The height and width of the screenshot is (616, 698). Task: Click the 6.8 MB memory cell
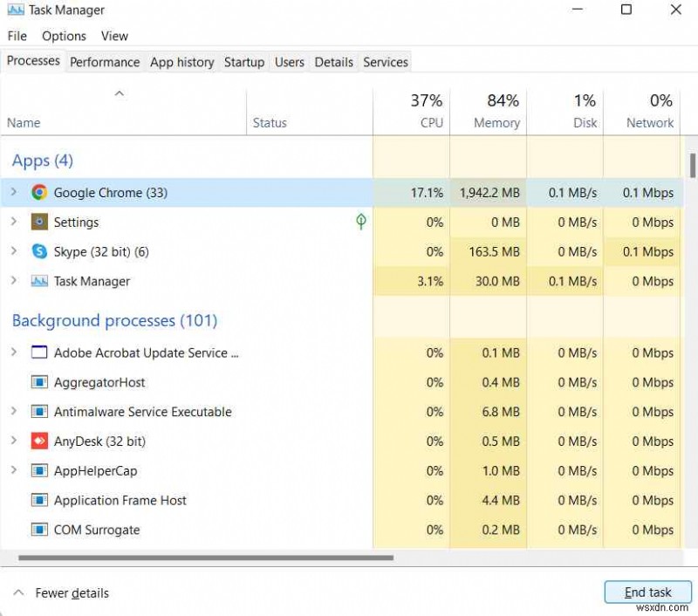click(x=488, y=412)
